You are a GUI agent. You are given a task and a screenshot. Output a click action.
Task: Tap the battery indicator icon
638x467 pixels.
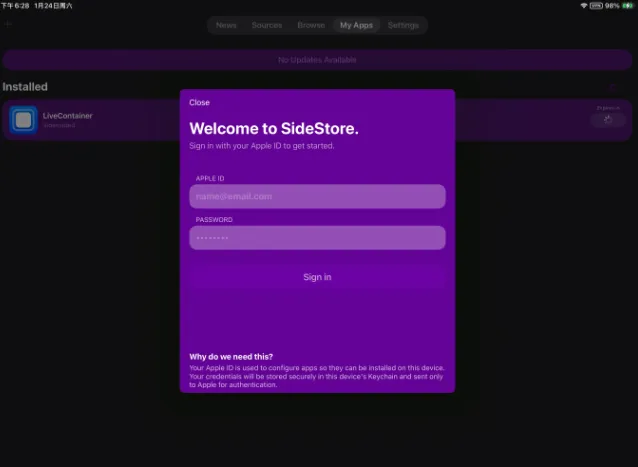[x=627, y=6]
